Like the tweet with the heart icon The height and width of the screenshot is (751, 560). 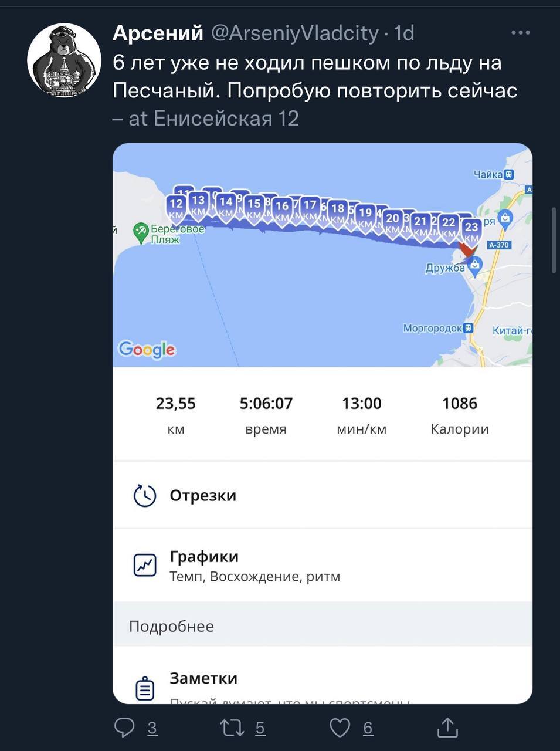click(x=340, y=728)
